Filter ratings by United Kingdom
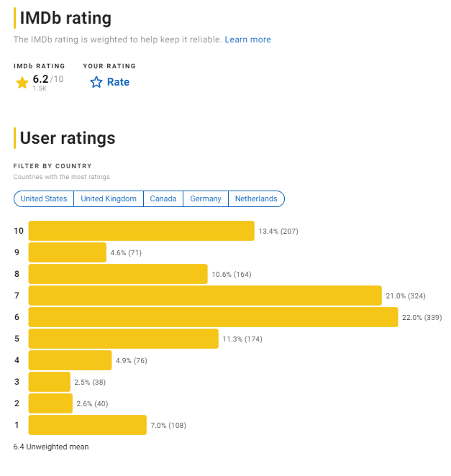Image resolution: width=451 pixels, height=476 pixels. point(109,199)
